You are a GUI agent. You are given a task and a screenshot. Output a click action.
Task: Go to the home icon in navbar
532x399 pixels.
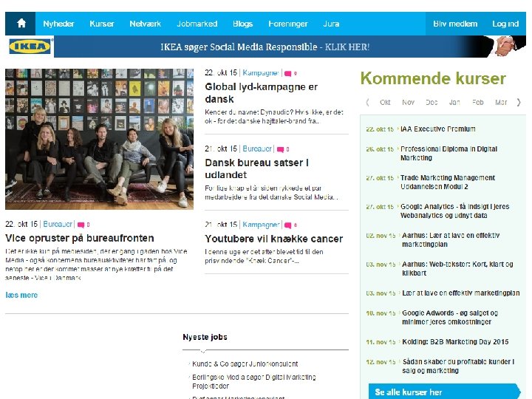click(21, 24)
